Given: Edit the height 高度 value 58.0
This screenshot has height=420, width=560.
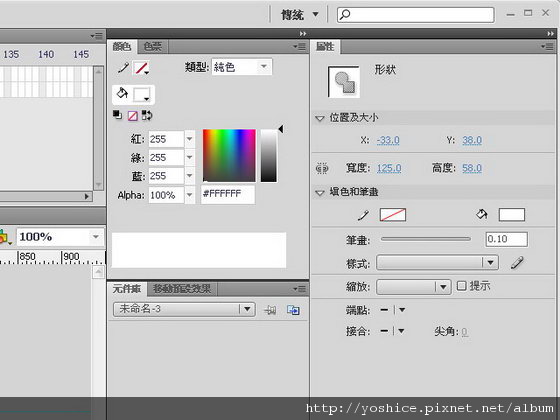Looking at the screenshot, I should 472,168.
